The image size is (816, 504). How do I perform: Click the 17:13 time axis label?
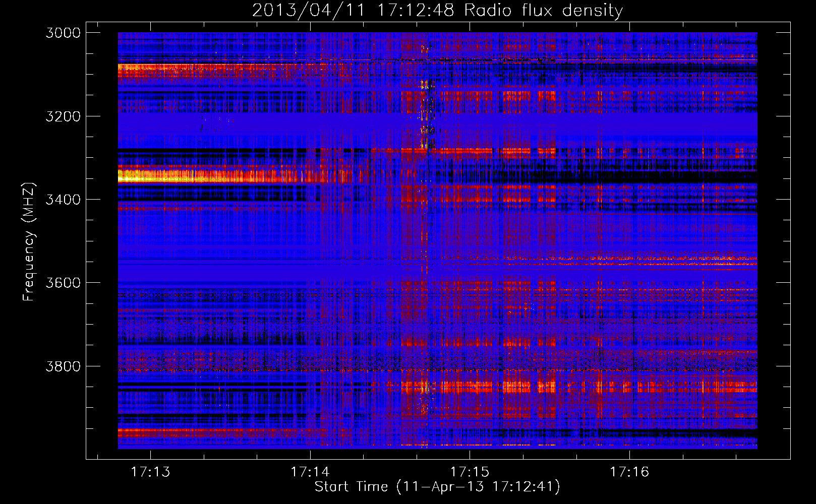point(150,472)
